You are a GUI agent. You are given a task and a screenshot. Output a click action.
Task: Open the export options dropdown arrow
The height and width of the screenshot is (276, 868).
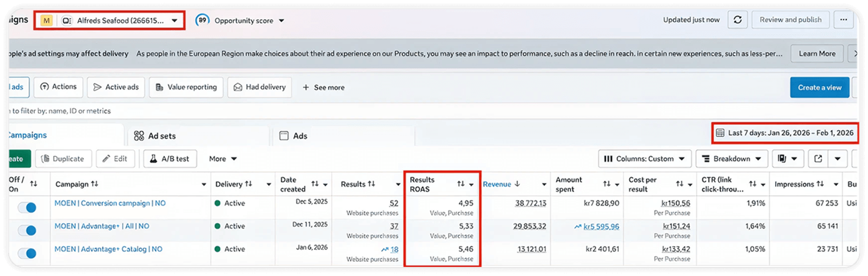837,159
